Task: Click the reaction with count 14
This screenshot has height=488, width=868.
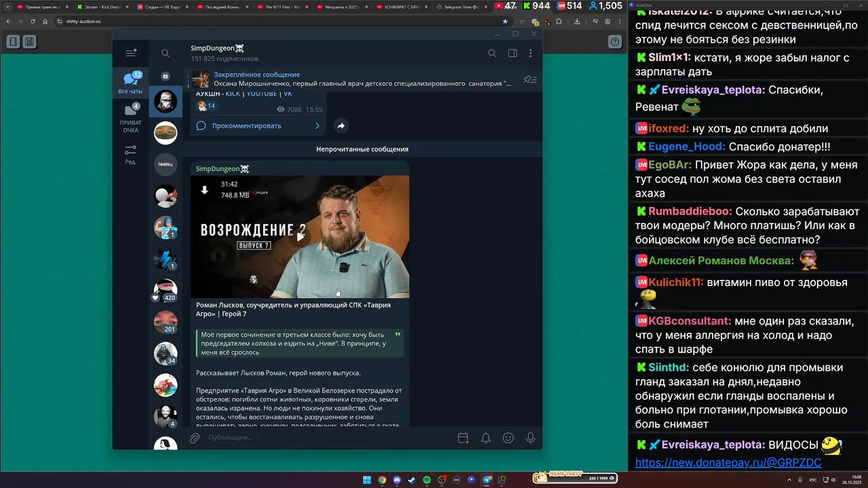Action: [206, 106]
